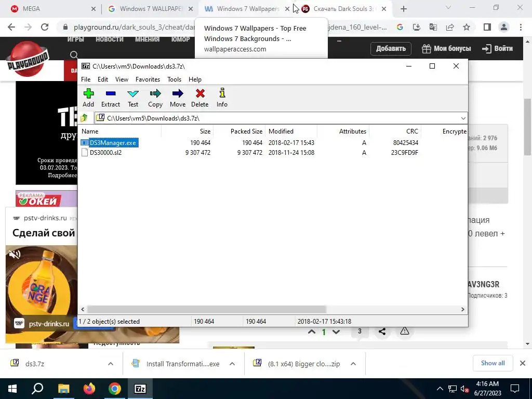
Task: Open the View menu in 7-Zip
Action: point(122,79)
